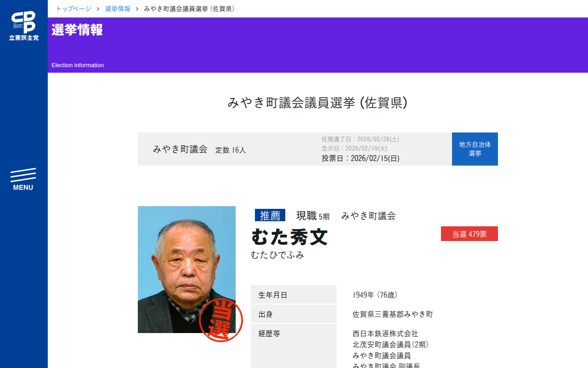588x368 pixels.
Task: Click the 生年月日 row label
Action: pos(294,295)
